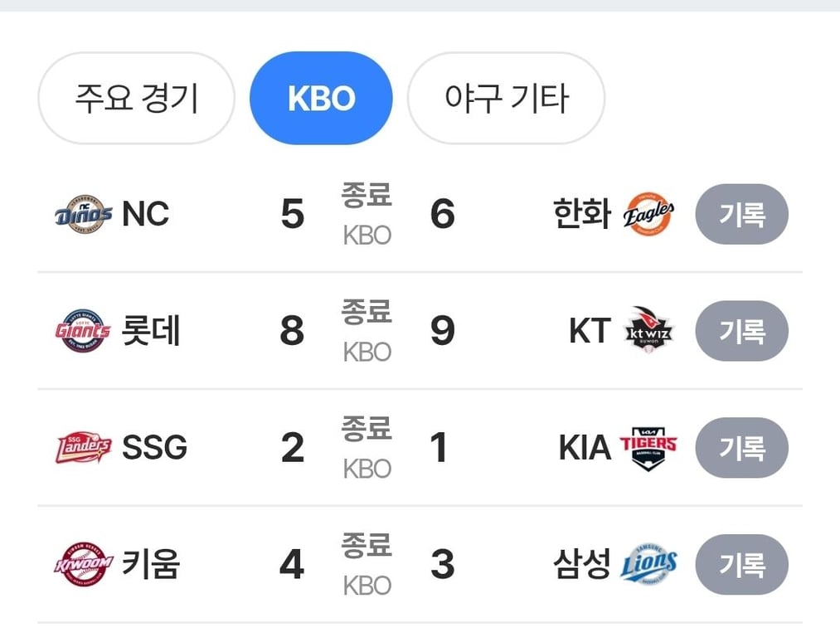Open 기록 for SSG vs KIA game
Viewport: 840px width, 637px height.
pyautogui.click(x=741, y=448)
